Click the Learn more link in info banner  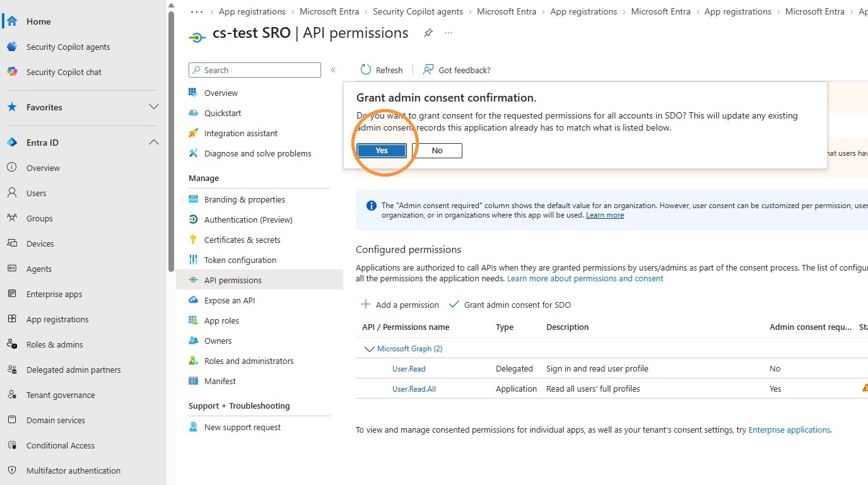tap(605, 215)
